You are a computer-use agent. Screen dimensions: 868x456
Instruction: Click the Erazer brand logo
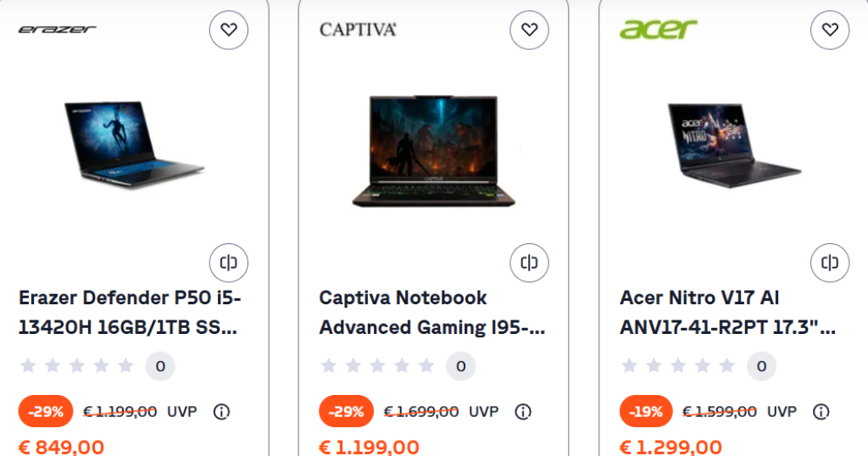point(58,30)
